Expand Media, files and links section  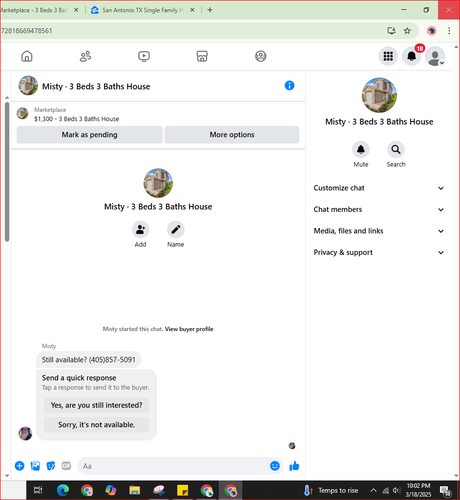(x=379, y=231)
